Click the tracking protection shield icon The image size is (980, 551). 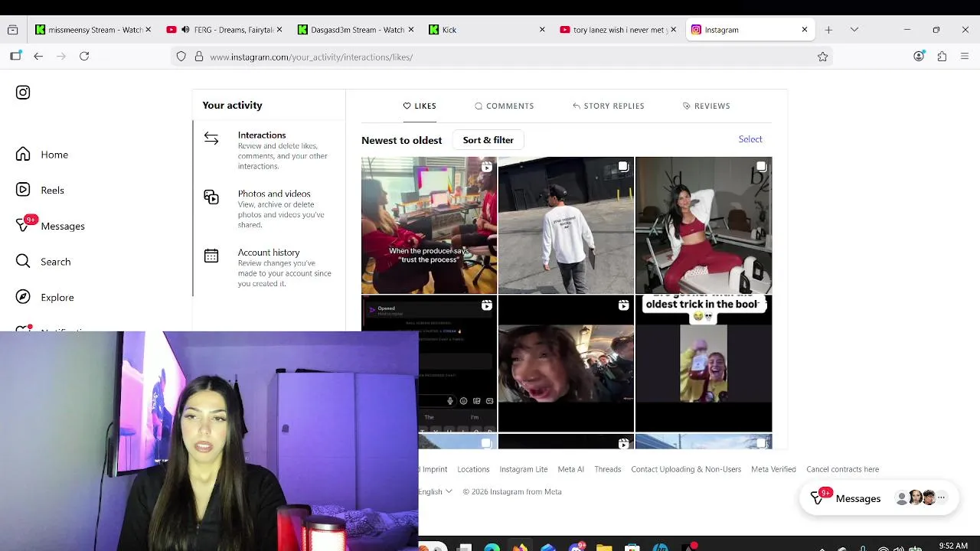[181, 57]
